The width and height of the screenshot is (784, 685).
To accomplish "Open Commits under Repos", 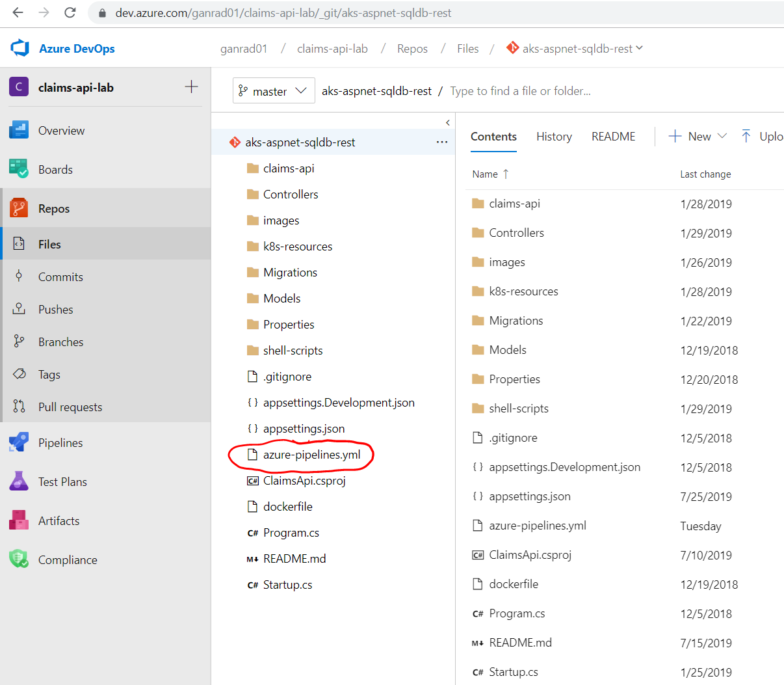I will click(x=105, y=276).
